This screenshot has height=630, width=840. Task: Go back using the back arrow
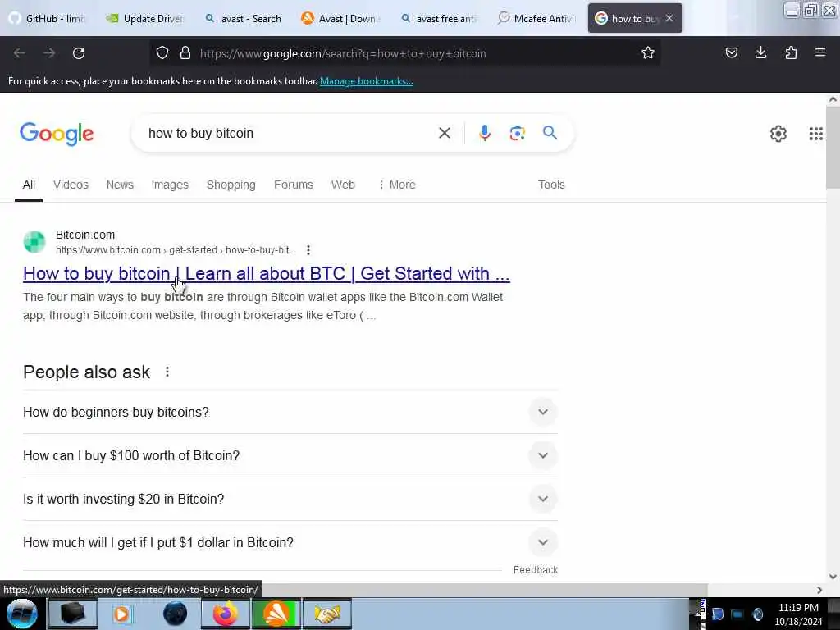click(20, 53)
